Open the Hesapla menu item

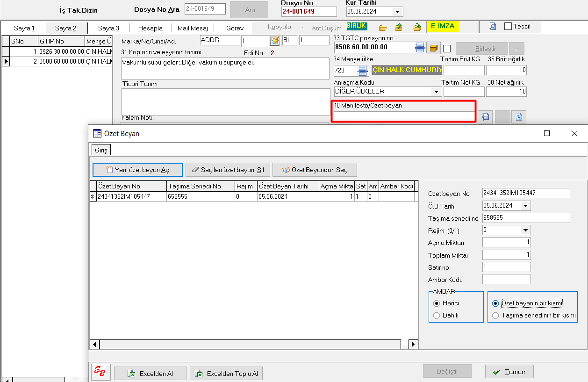pyautogui.click(x=151, y=28)
